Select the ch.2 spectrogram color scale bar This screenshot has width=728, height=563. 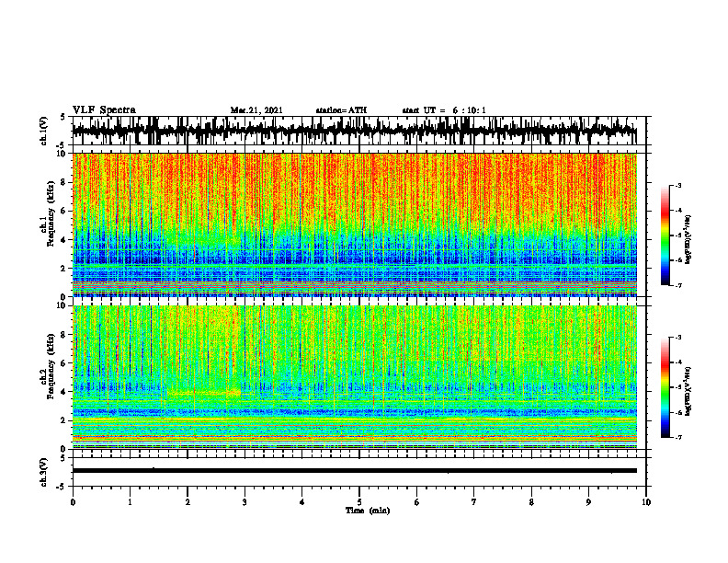(665, 387)
